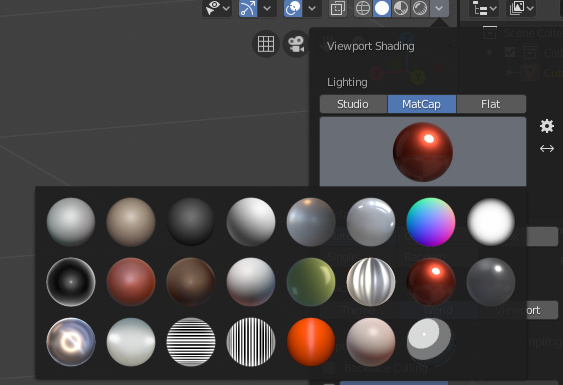Select Studio lighting tab
The height and width of the screenshot is (385, 563).
pyautogui.click(x=353, y=104)
